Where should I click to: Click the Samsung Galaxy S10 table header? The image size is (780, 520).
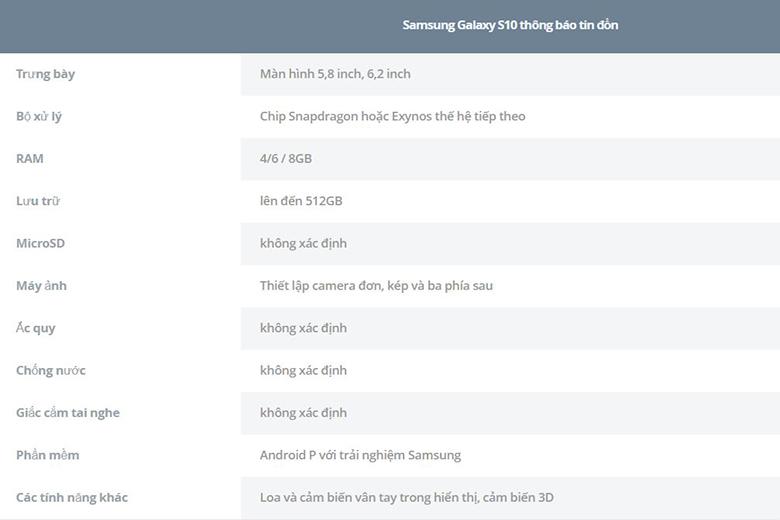[510, 25]
